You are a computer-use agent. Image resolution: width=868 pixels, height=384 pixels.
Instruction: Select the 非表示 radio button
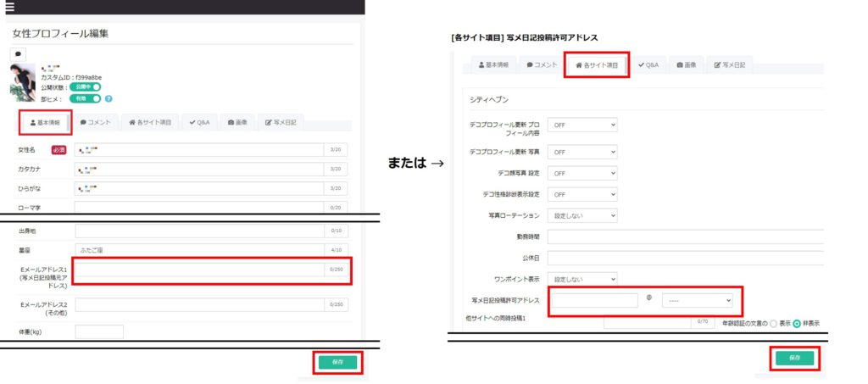click(x=797, y=324)
